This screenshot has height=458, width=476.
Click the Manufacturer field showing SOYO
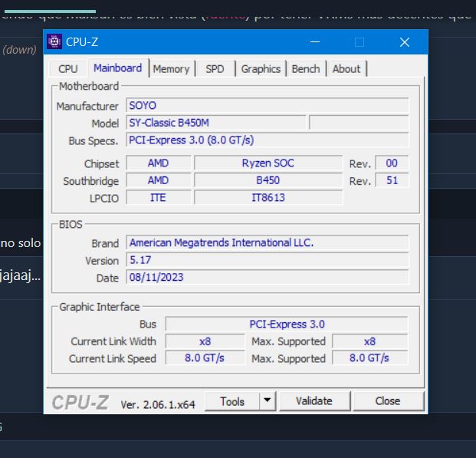tap(267, 106)
